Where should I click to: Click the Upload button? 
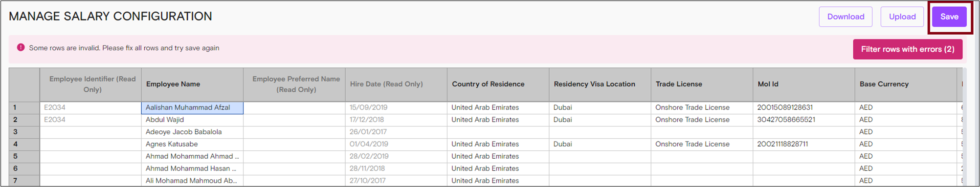click(902, 17)
